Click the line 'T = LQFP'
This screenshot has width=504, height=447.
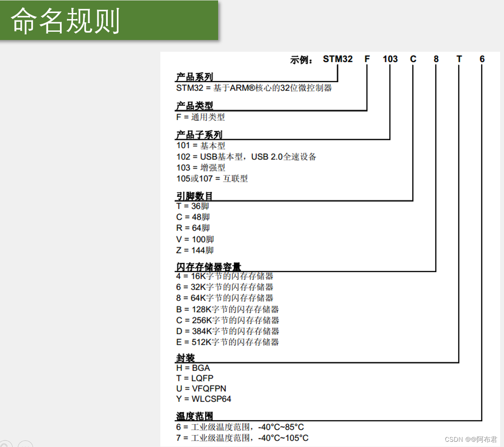[x=195, y=378]
